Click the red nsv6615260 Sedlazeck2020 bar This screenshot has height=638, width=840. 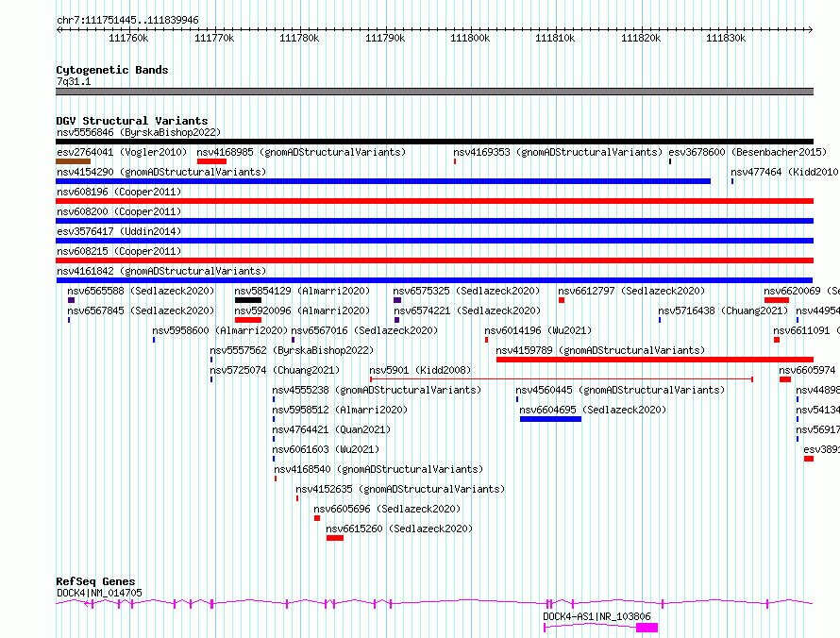335,538
